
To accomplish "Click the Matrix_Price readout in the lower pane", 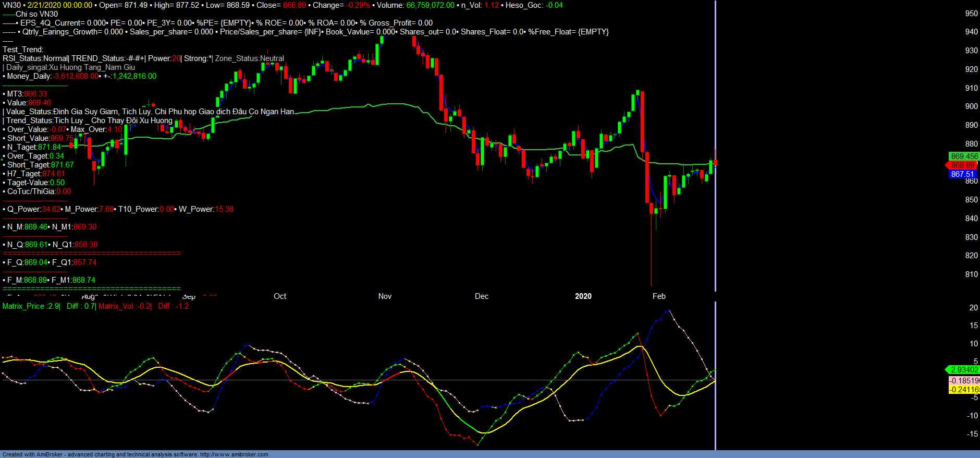I will tap(31, 306).
